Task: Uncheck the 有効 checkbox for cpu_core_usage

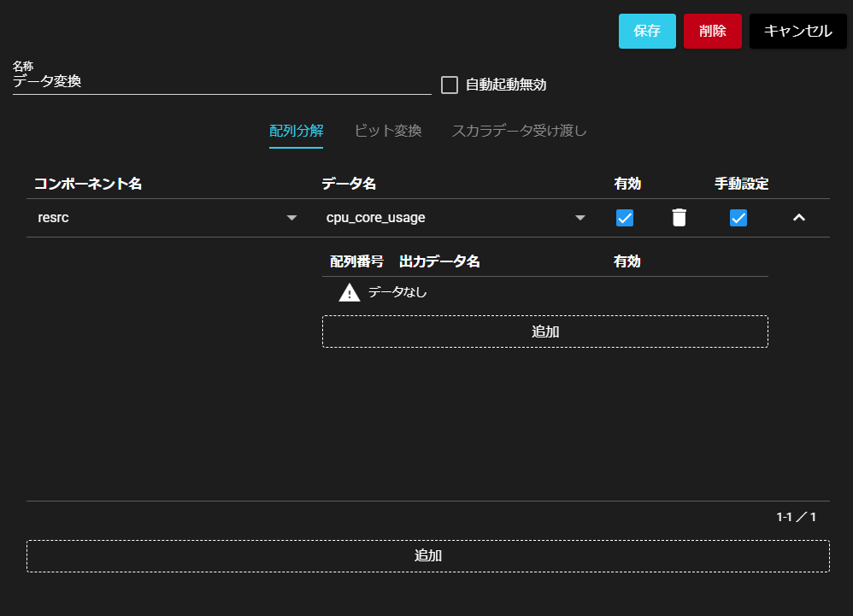Action: (625, 218)
